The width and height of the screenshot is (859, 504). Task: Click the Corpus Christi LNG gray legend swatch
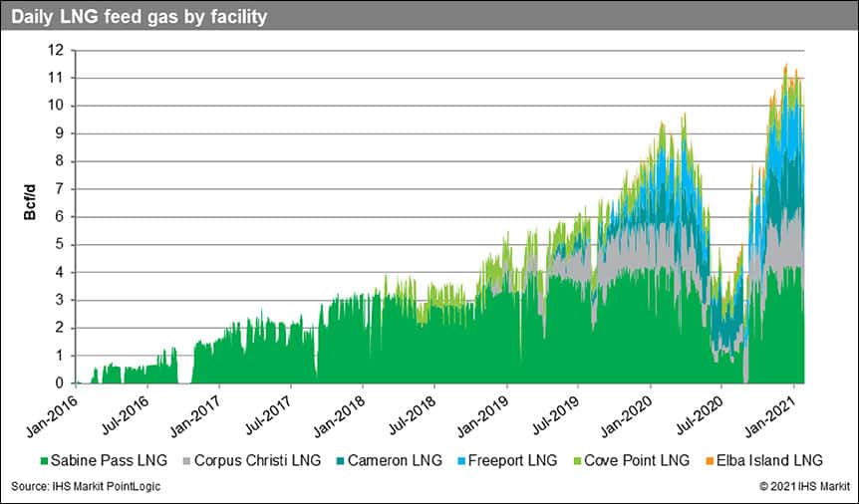[187, 461]
